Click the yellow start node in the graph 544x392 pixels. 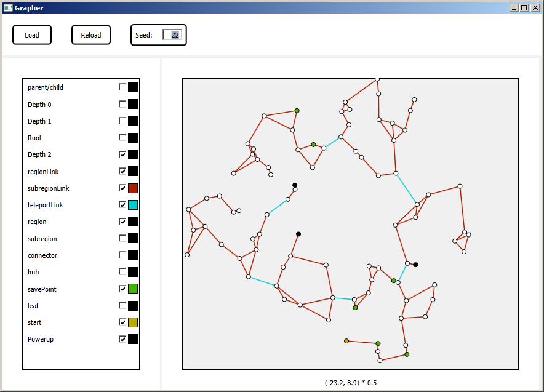pos(346,341)
